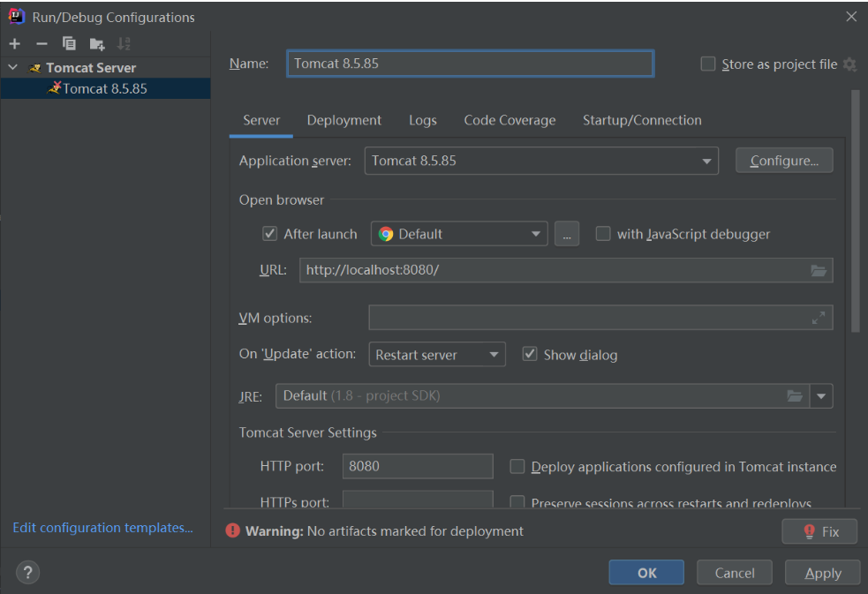868x594 pixels.
Task: Click the new folder icon in toolbar
Action: coord(97,44)
